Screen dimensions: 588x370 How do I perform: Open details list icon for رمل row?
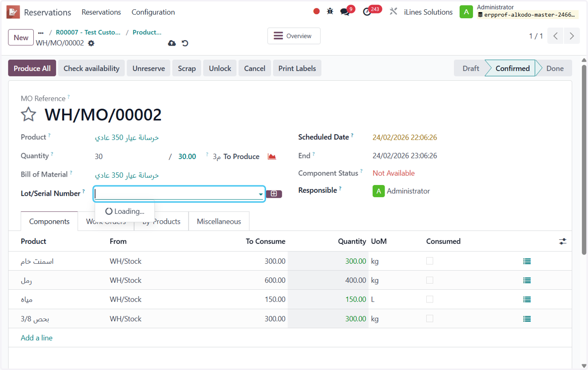(x=527, y=280)
